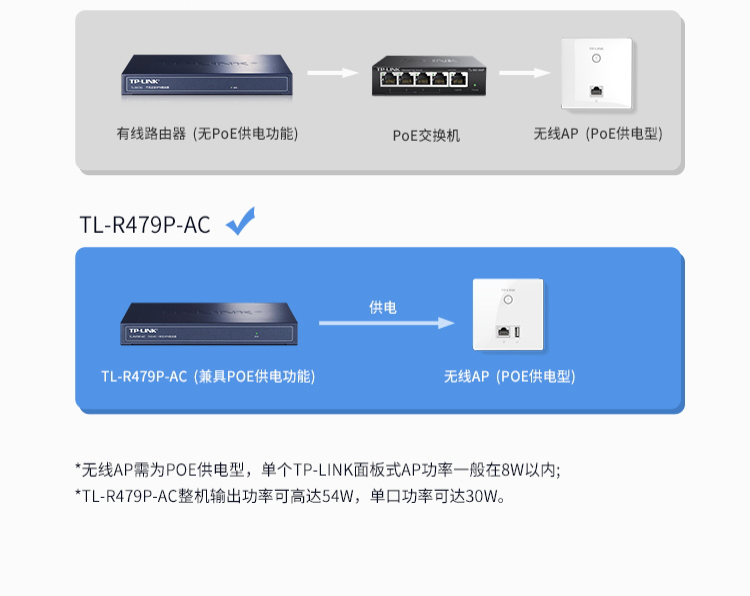Click the 有线路由器 (无PoE供电功能) caption
Viewport: 750px width, 596px height.
point(208,133)
